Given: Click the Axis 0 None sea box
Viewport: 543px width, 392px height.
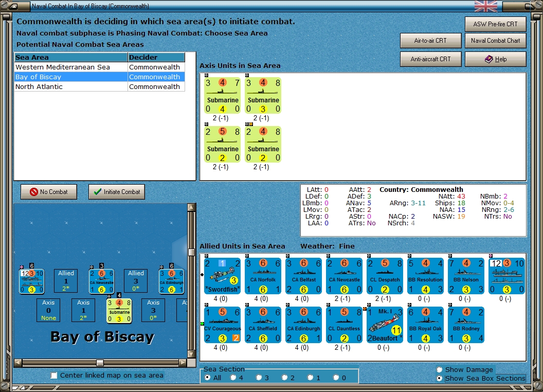Looking at the screenshot, I should pos(48,310).
